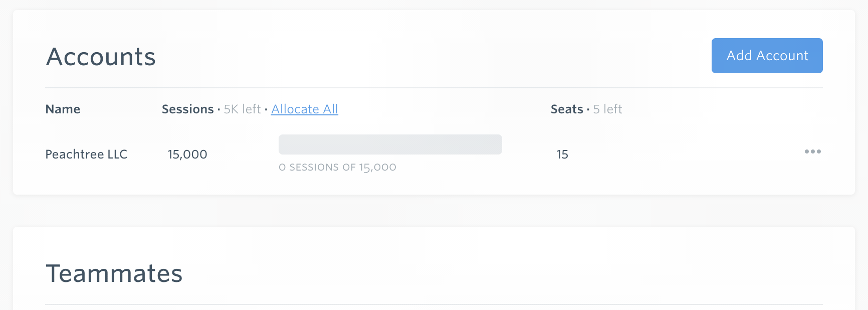Click the Peachtree LLC account name

(86, 154)
